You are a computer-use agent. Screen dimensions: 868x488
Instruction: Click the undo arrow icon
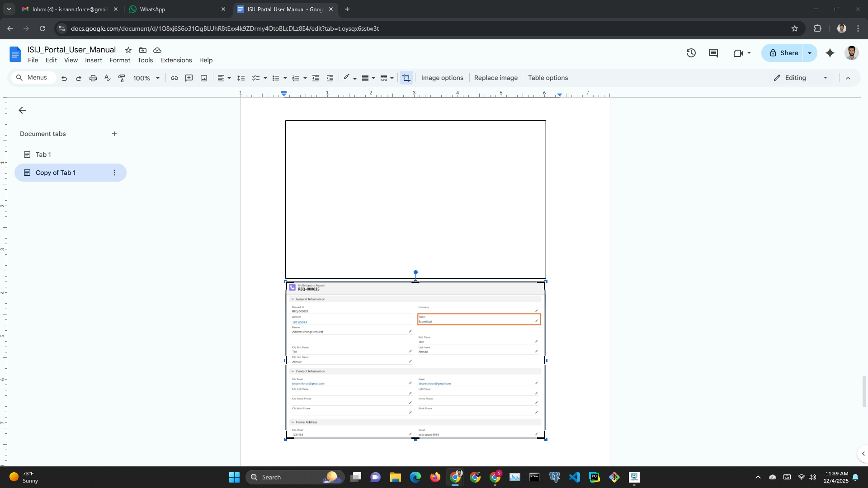pyautogui.click(x=64, y=78)
